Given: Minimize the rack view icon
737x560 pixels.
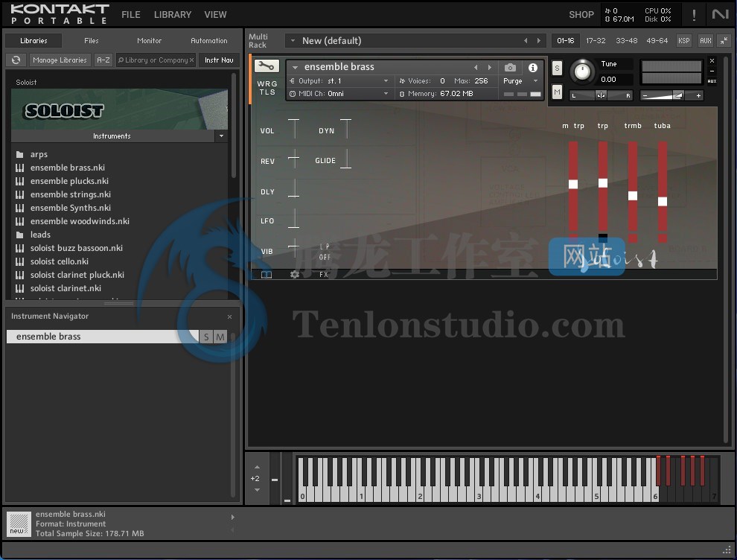Looking at the screenshot, I should (x=724, y=41).
